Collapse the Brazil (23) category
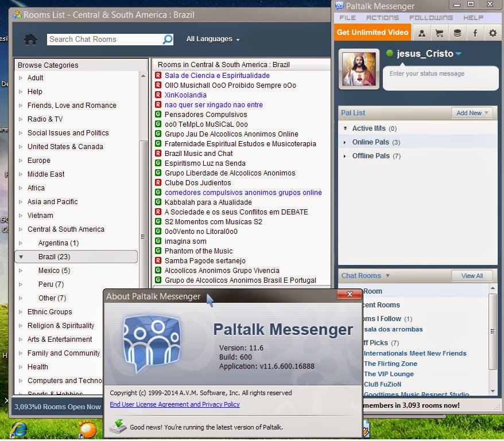The image size is (504, 441). 21,257
